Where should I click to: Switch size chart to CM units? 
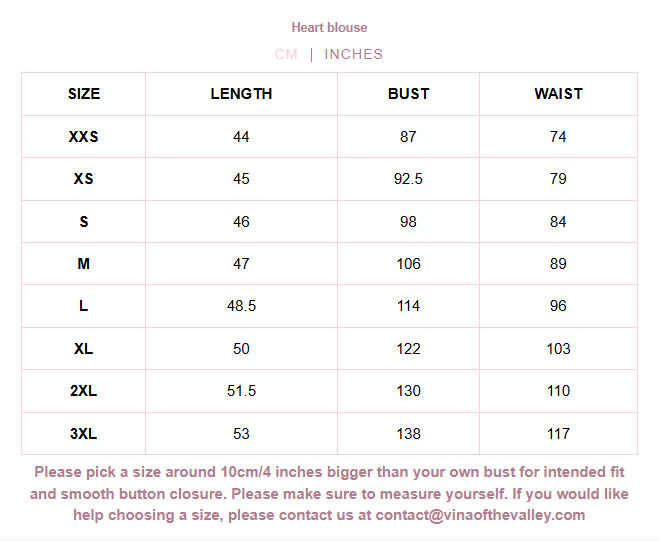tap(286, 54)
